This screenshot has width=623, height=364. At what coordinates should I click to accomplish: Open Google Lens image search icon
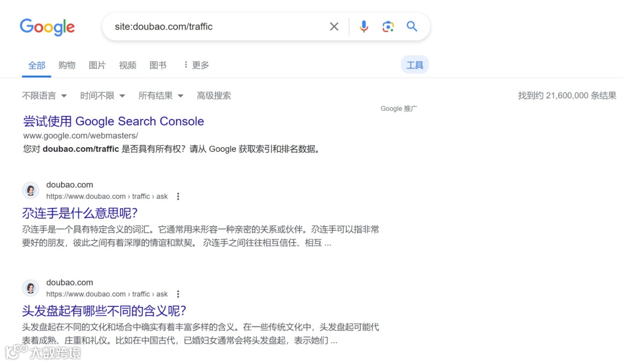click(388, 27)
